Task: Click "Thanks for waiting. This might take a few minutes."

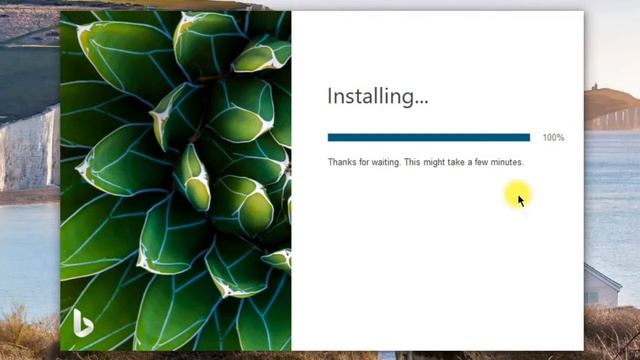Action: click(x=425, y=162)
